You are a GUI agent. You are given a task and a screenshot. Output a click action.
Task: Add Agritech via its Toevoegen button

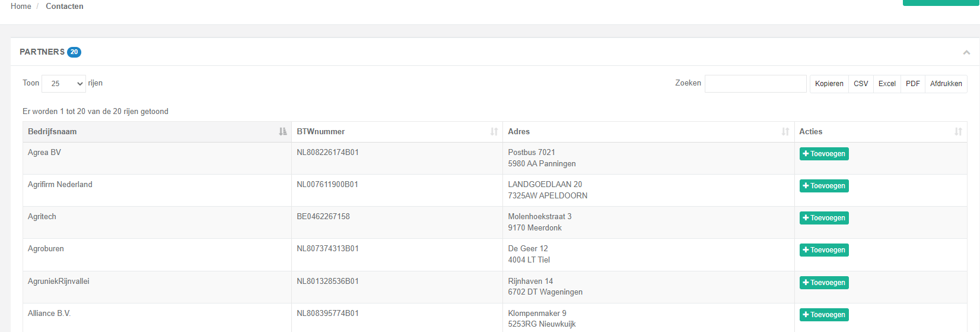(x=824, y=218)
